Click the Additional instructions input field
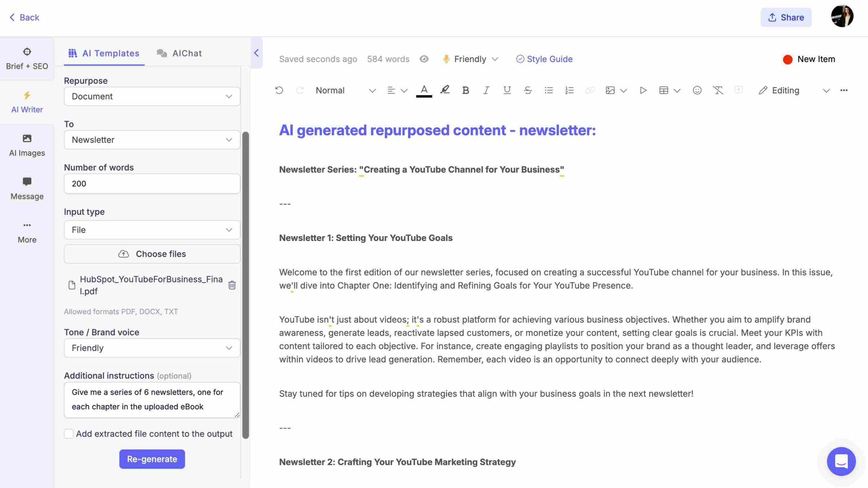Screen dimensions: 868x488 pyautogui.click(x=152, y=400)
